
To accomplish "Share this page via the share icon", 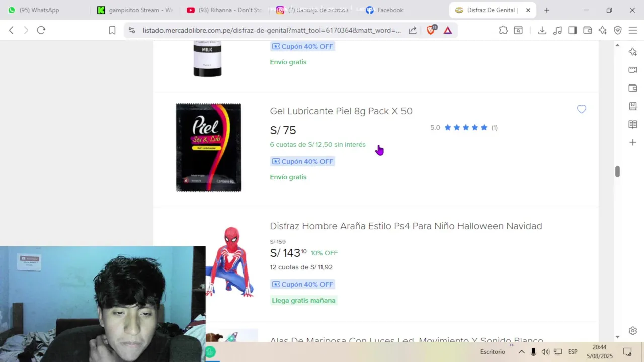I will (413, 30).
